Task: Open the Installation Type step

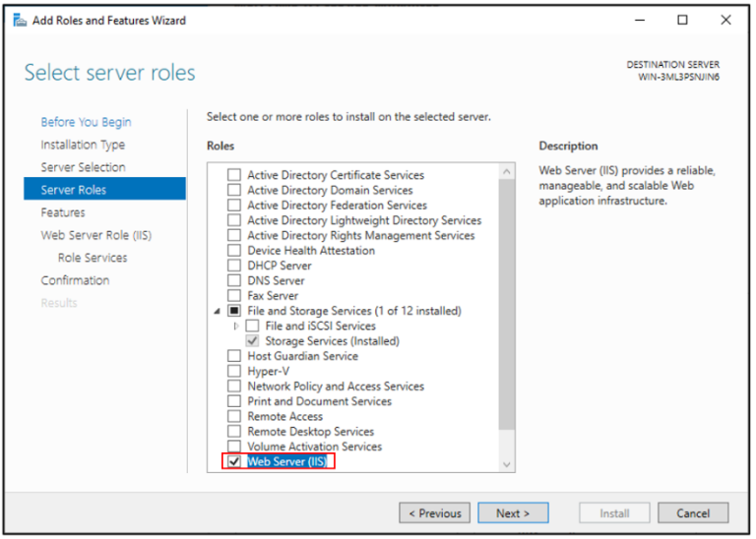Action: [83, 145]
